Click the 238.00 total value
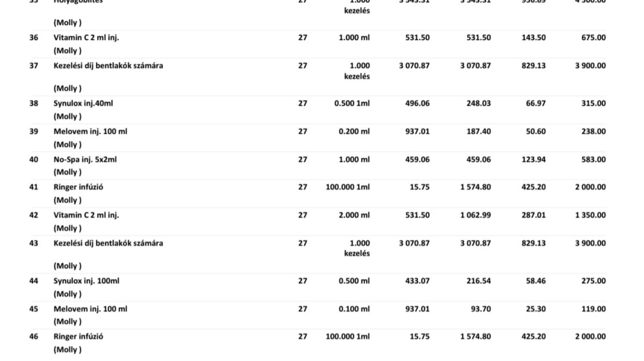Image resolution: width=644 pixels, height=361 pixels. 593,132
